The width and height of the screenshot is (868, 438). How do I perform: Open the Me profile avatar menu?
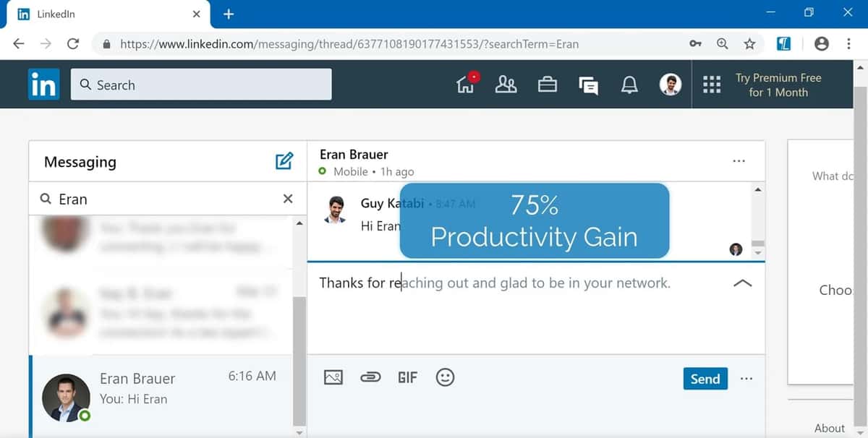click(x=671, y=85)
